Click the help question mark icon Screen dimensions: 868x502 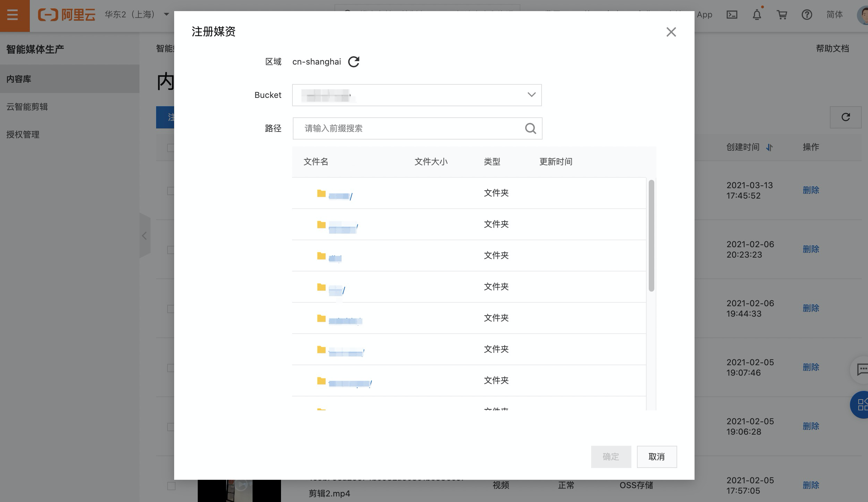(807, 15)
